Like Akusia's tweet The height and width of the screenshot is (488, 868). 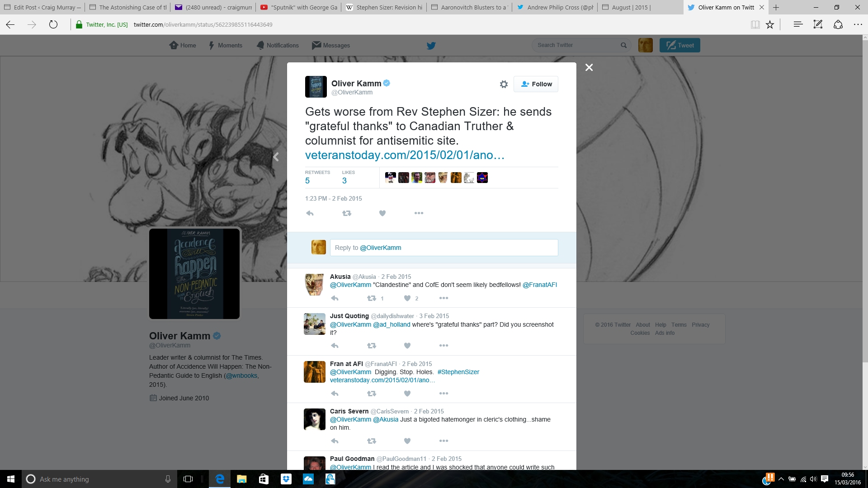click(x=407, y=298)
